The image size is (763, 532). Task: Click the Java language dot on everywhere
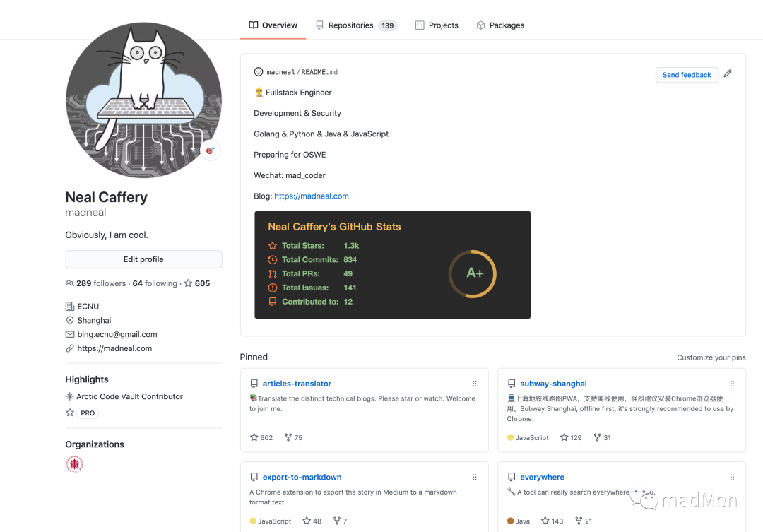(x=511, y=521)
